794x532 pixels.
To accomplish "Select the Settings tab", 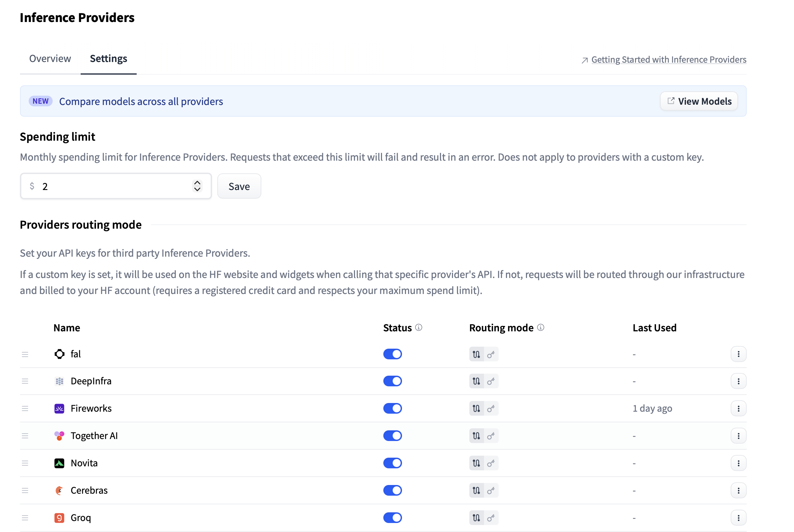I will click(109, 59).
